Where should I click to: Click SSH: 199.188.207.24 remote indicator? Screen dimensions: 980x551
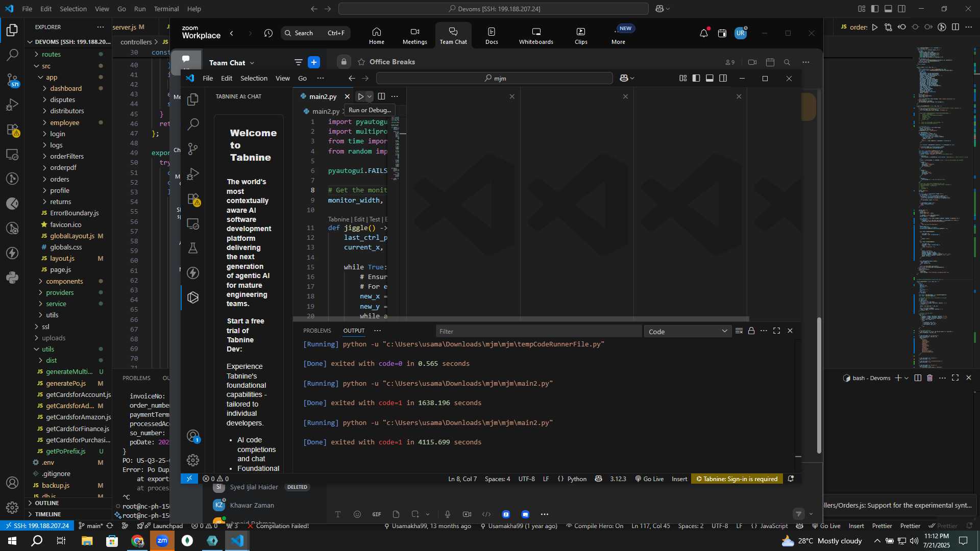click(x=36, y=526)
